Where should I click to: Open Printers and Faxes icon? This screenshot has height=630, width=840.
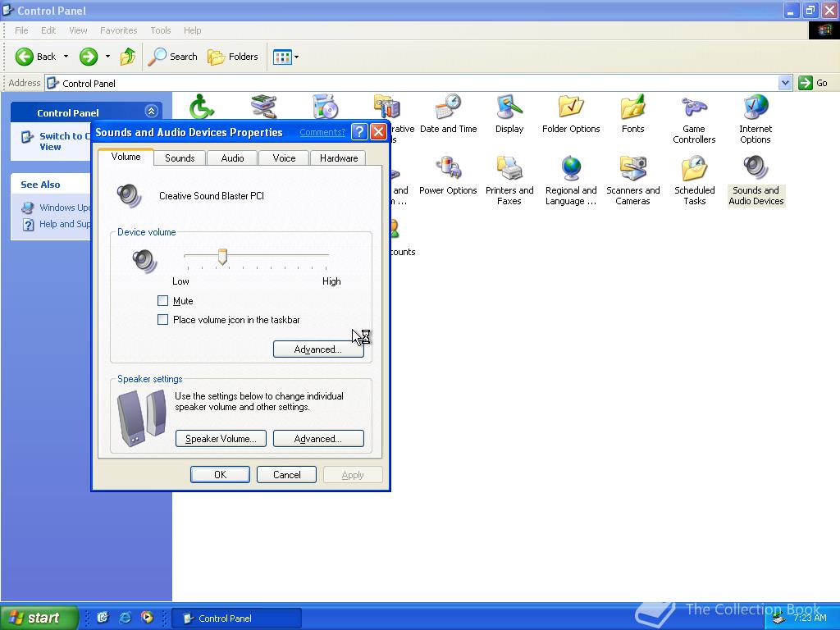coord(509,180)
